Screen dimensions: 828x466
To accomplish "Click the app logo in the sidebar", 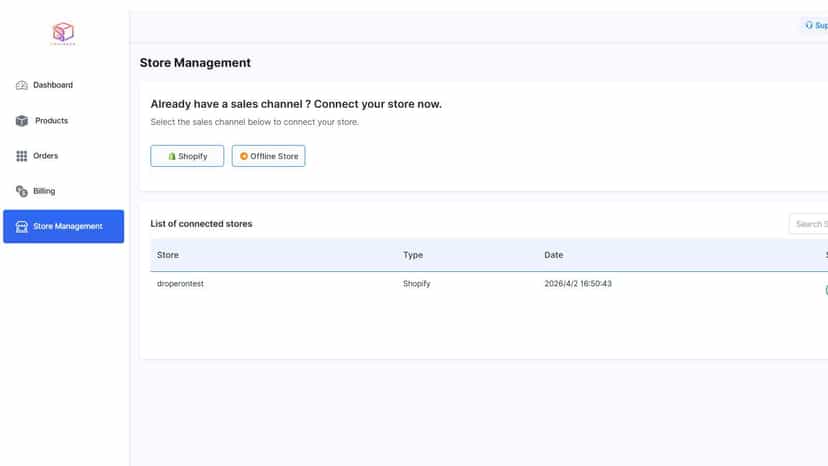I will [x=63, y=33].
